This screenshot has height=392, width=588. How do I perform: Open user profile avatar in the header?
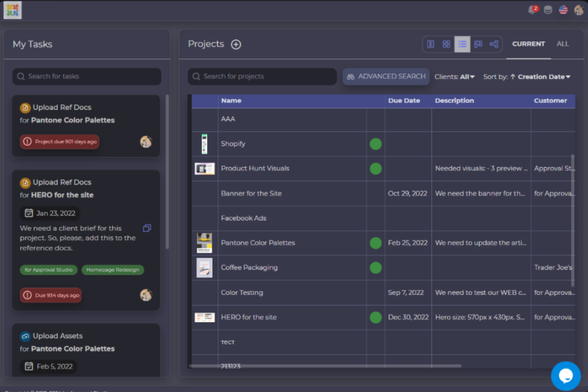tap(579, 10)
